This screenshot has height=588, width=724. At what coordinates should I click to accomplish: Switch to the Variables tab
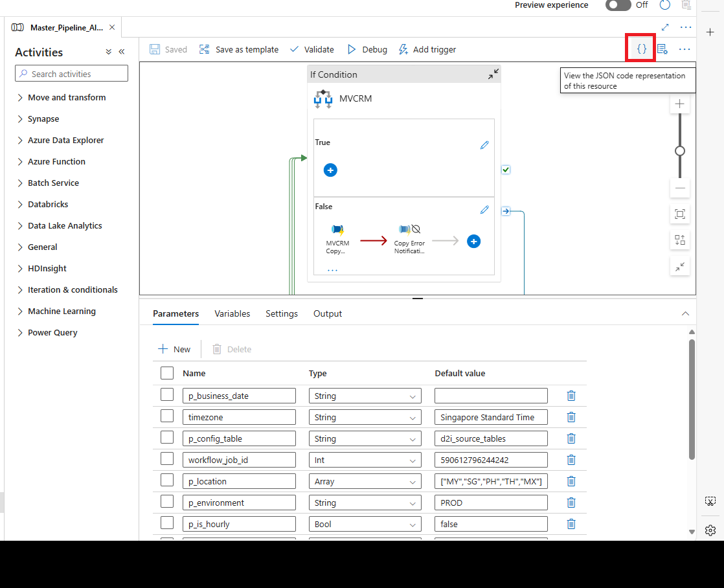[232, 313]
